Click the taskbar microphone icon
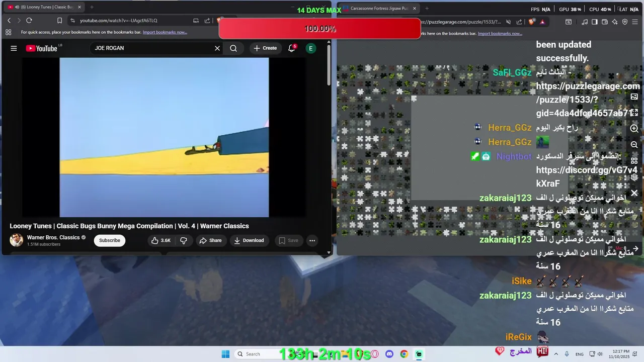This screenshot has height=362, width=644. [567, 354]
